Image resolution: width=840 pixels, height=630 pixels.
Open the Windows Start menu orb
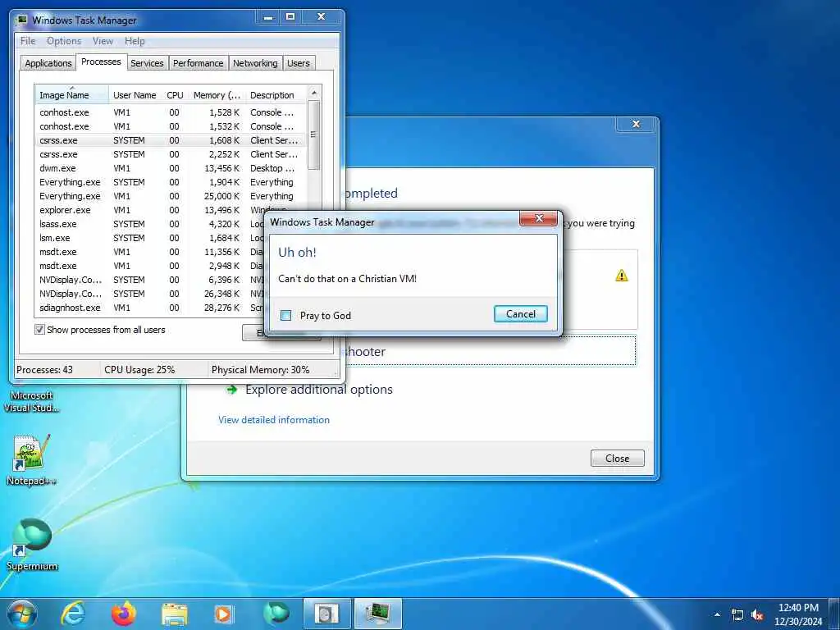[x=22, y=614]
